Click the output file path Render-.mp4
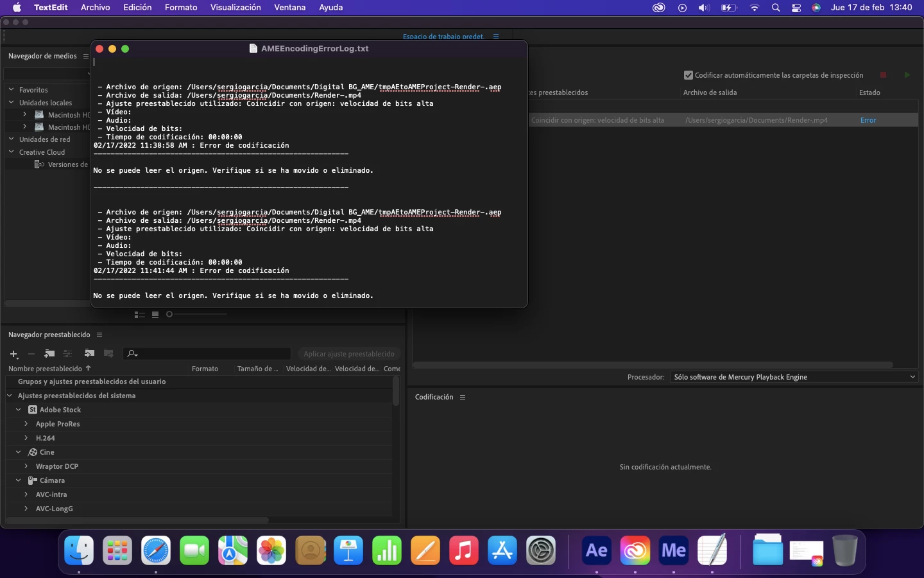Viewport: 924px width, 578px height. [757, 120]
